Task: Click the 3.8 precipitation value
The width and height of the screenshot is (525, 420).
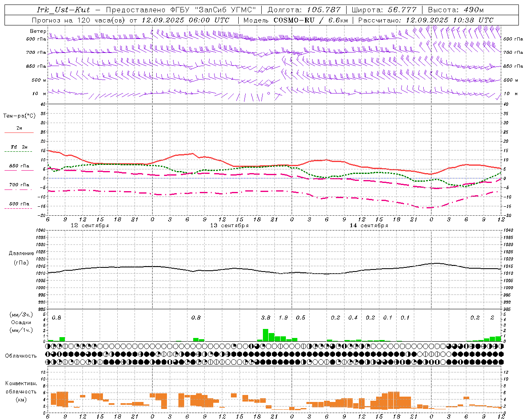Action: pos(266,318)
